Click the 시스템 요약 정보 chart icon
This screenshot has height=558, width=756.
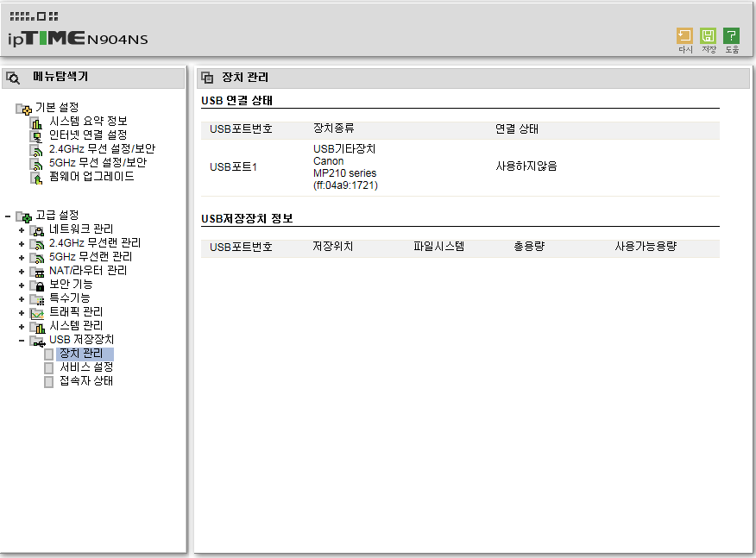[36, 122]
